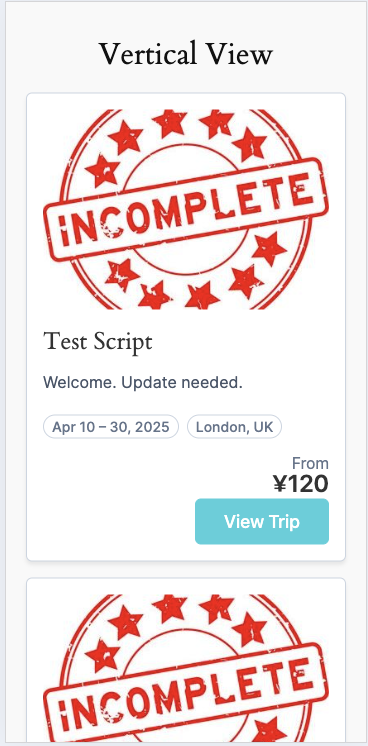Viewport: 368px width, 746px height.
Task: Click bottom center star in first card's stamp
Action: (202, 295)
